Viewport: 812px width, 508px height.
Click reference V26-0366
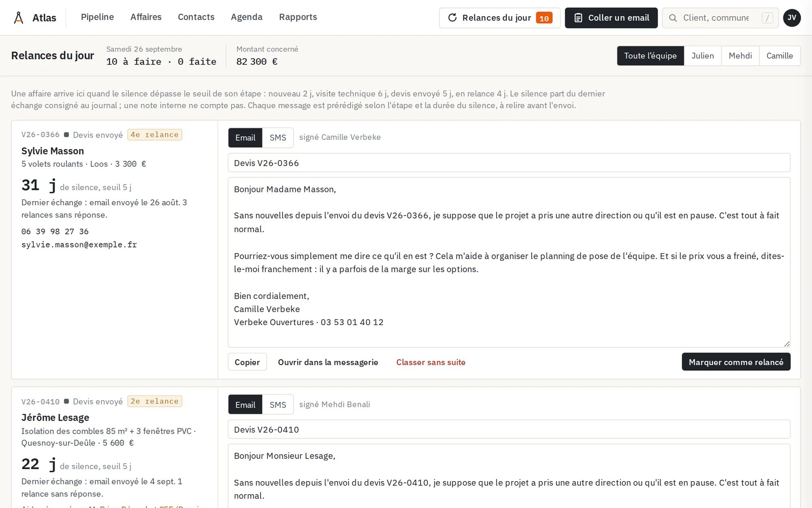tap(41, 135)
